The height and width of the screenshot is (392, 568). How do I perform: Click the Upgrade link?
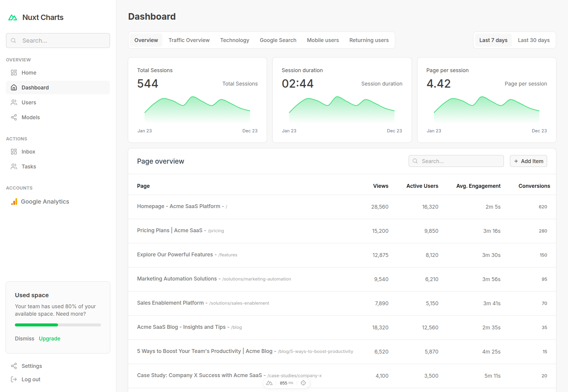click(49, 339)
